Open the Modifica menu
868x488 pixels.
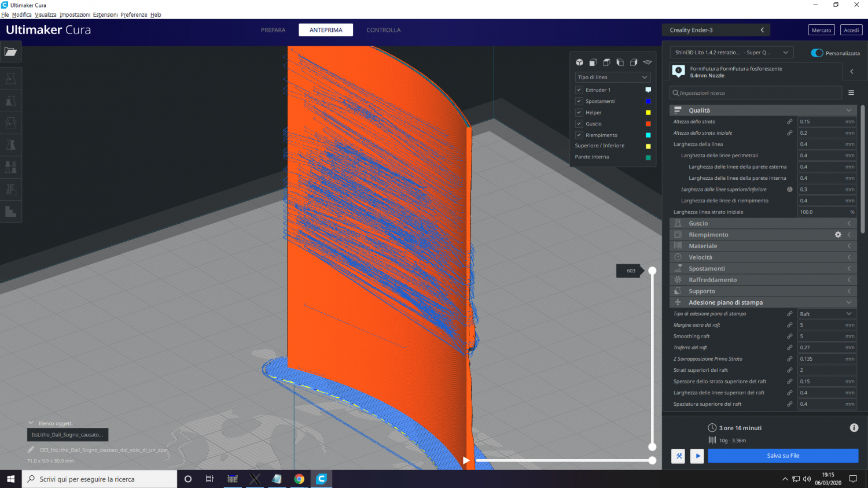click(x=22, y=15)
